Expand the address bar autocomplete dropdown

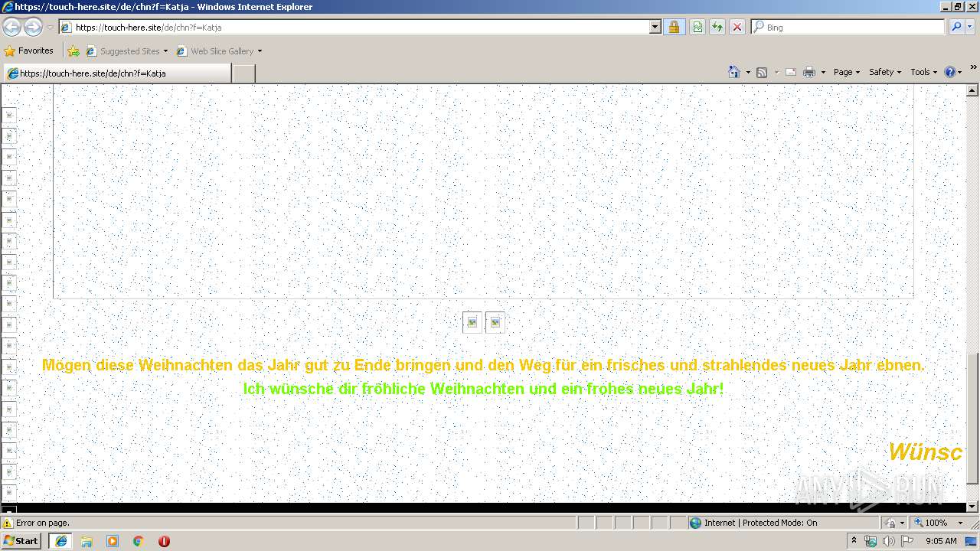[655, 27]
